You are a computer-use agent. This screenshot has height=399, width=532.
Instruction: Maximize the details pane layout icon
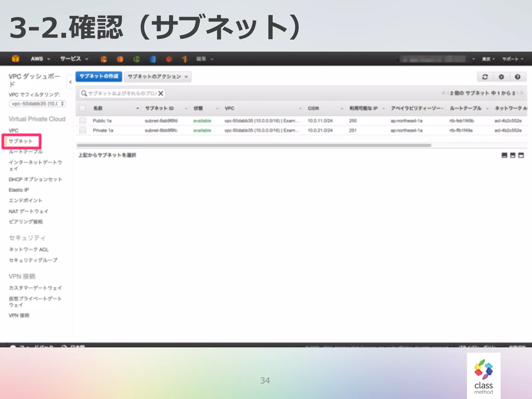click(521, 155)
